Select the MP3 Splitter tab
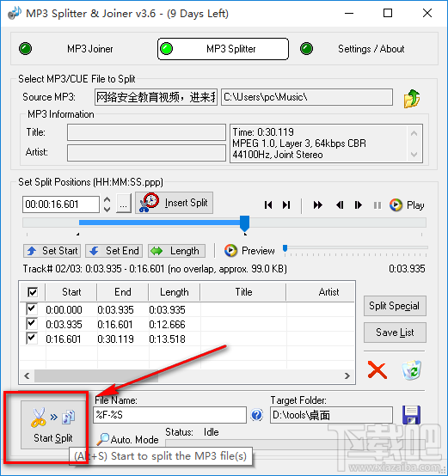 223,49
